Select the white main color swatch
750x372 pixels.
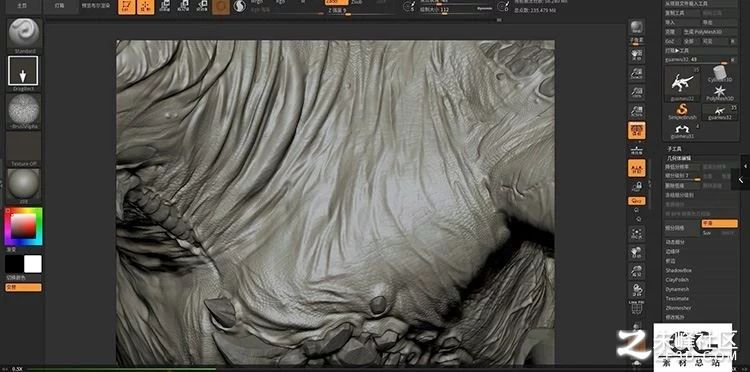coord(33,264)
